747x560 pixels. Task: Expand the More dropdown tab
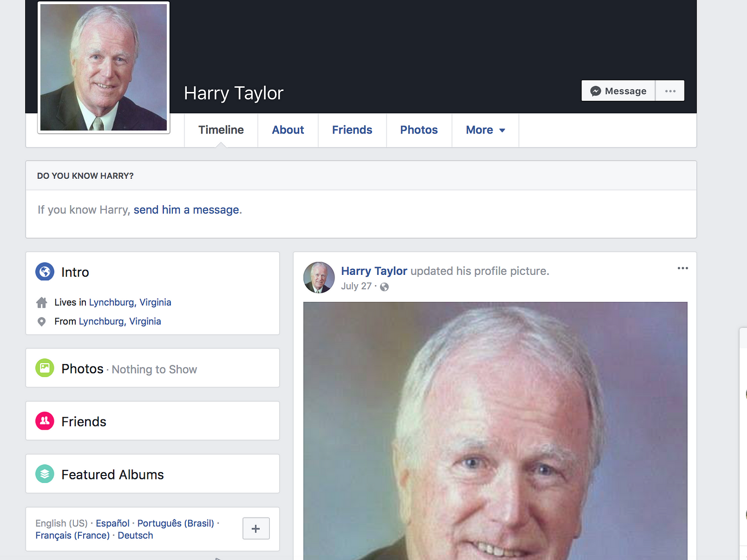coord(485,130)
